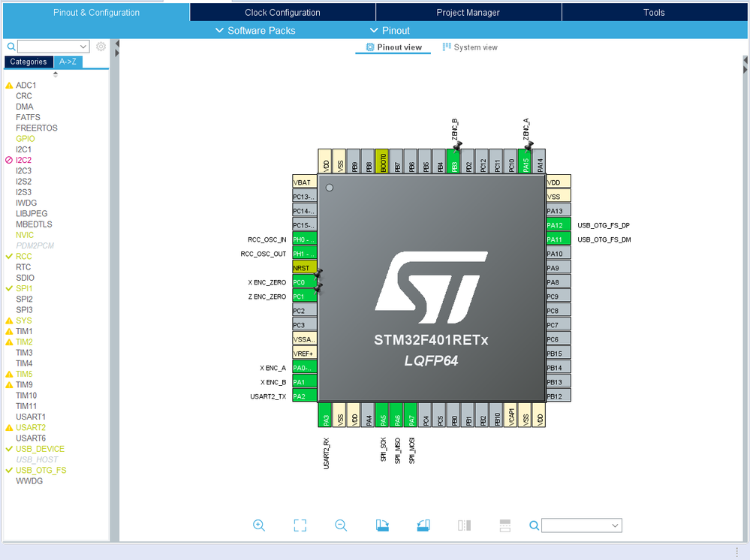
Task: Select USART2 in the list
Action: click(x=31, y=428)
